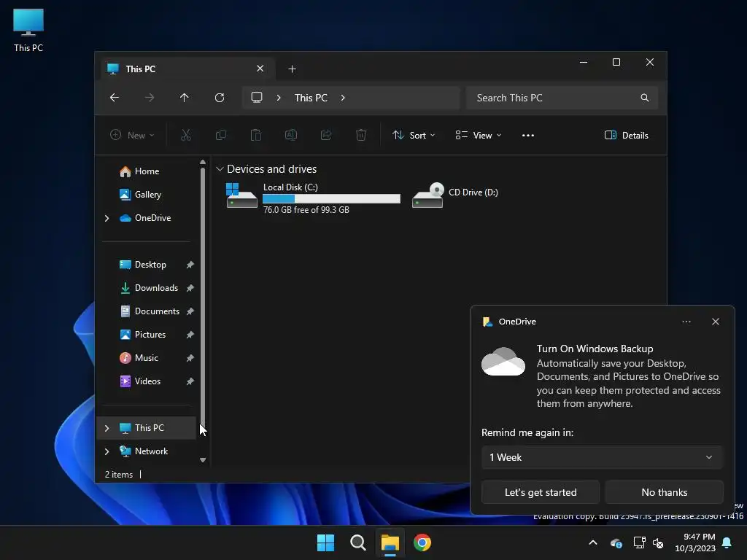Click the Paste clipboard icon

tap(256, 135)
